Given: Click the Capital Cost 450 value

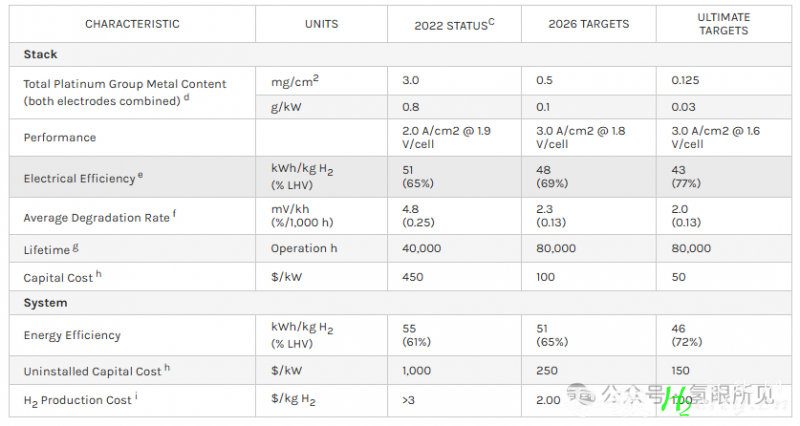Looking at the screenshot, I should (412, 277).
